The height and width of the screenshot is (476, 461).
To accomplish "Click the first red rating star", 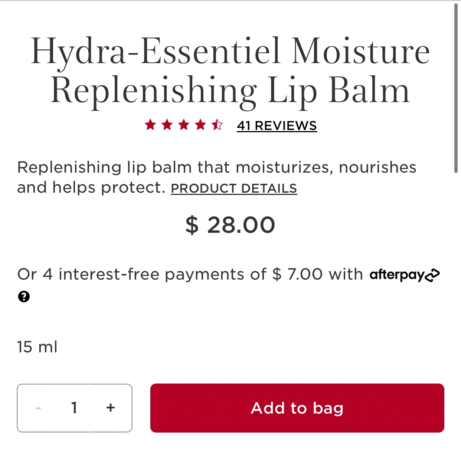I will [x=150, y=125].
